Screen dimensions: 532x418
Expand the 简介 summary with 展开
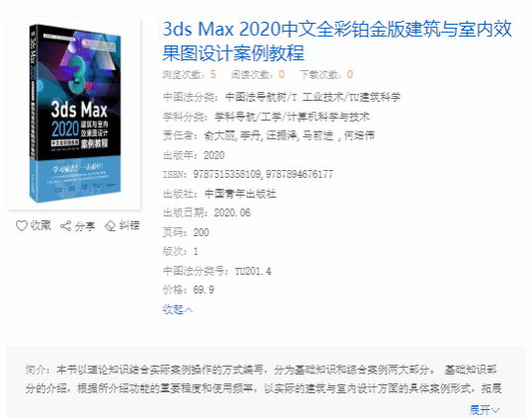pos(480,410)
